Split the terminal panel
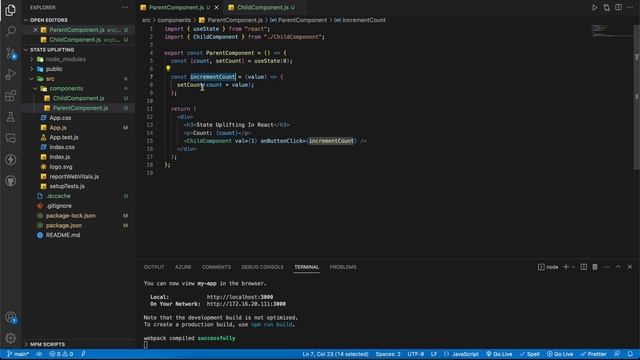This screenshot has height=360, width=640. point(584,267)
